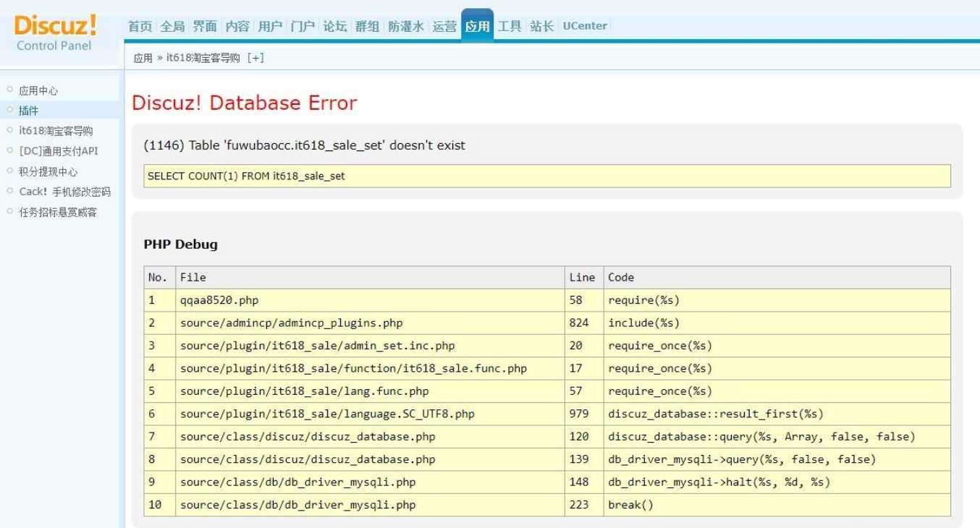980x528 pixels.
Task: Click the language.SC_UTF8.php file cell
Action: coord(370,414)
